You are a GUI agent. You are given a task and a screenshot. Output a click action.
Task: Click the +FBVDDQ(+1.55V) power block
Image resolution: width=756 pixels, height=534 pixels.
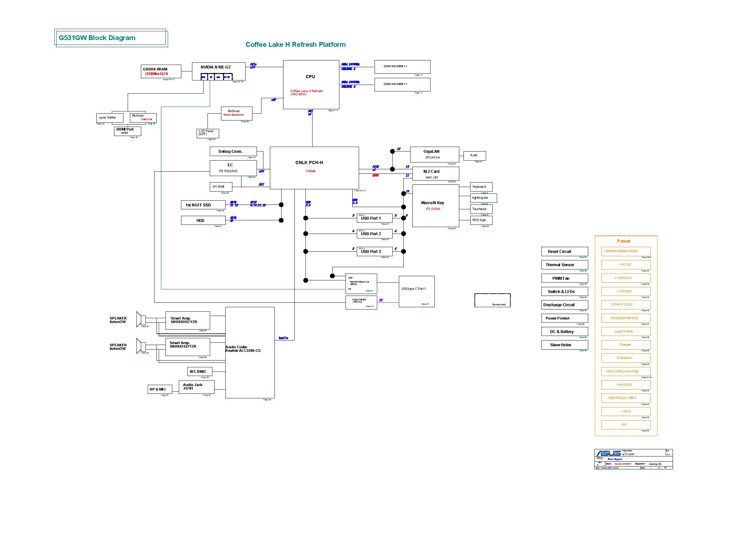pos(626,398)
